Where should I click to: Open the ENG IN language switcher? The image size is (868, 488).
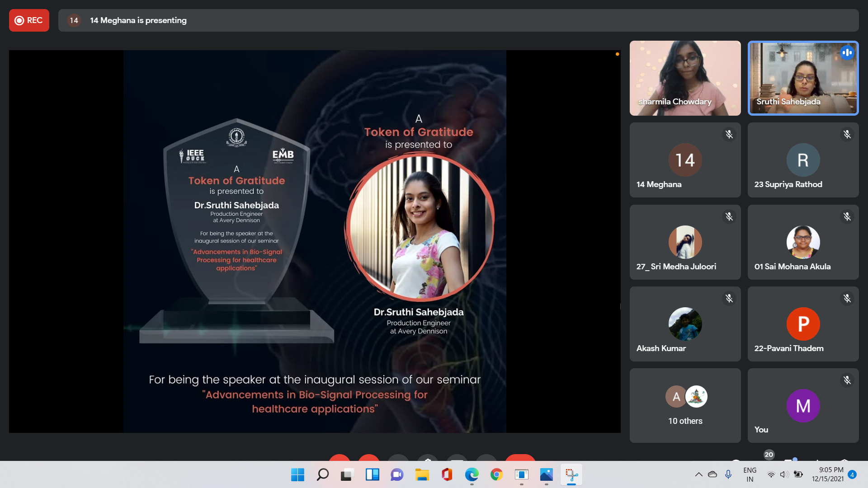coord(750,474)
